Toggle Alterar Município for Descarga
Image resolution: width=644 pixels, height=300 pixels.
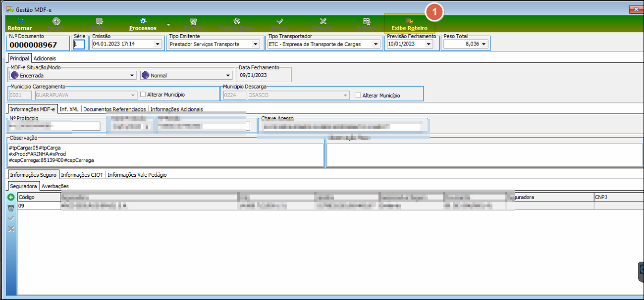359,95
